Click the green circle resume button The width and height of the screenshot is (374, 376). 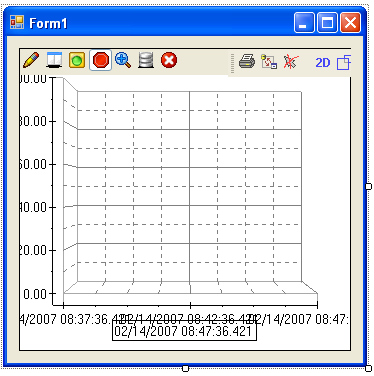coord(77,61)
